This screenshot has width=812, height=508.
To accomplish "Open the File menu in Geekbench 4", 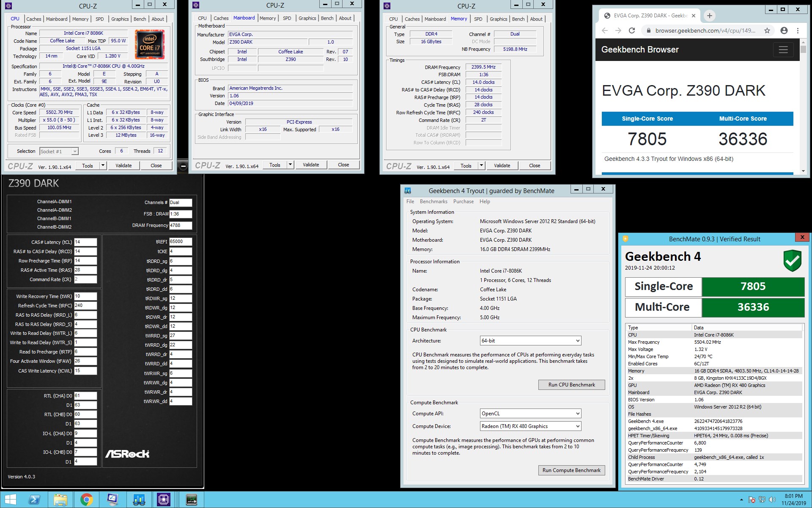I will point(410,202).
